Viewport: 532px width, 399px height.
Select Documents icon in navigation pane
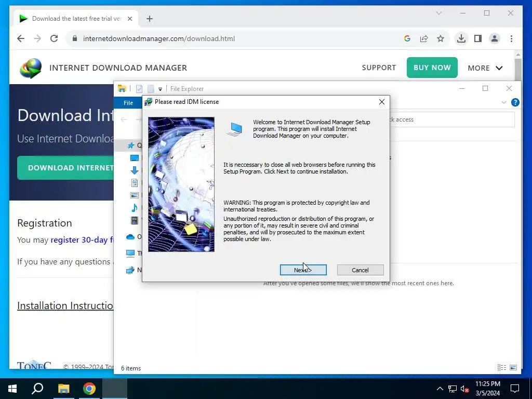[135, 183]
